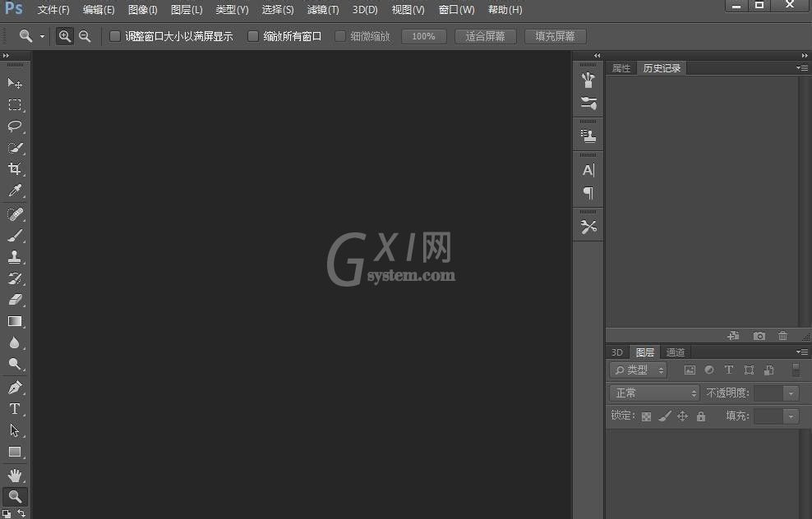
Task: Open the 填充 fill dropdown arrow
Action: click(x=791, y=416)
